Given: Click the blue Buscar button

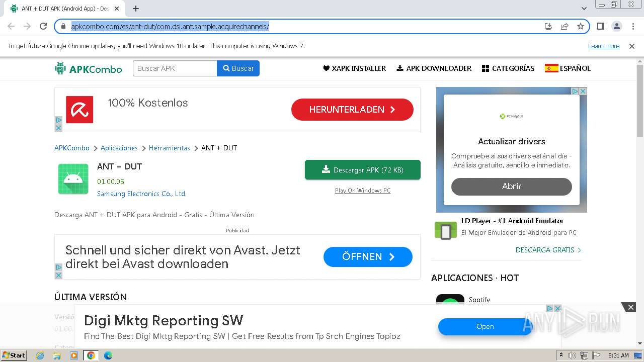Looking at the screenshot, I should point(238,68).
